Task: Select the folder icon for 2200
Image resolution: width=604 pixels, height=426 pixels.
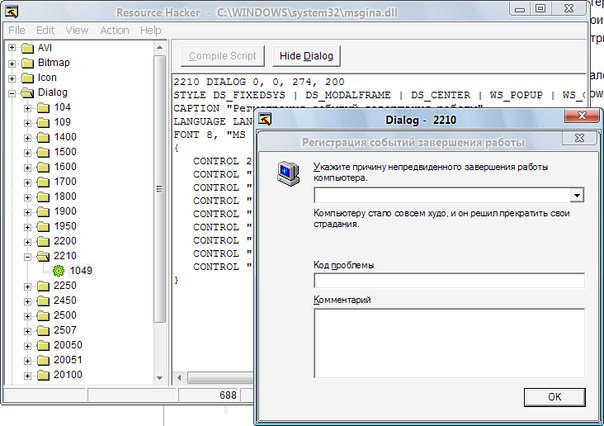Action: pyautogui.click(x=43, y=241)
